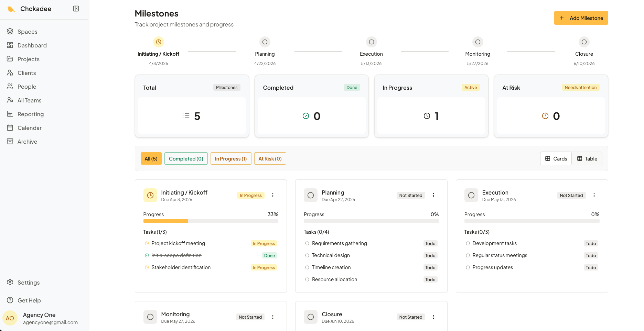644x331 pixels.
Task: Click the Settings gear icon
Action: coord(10,282)
